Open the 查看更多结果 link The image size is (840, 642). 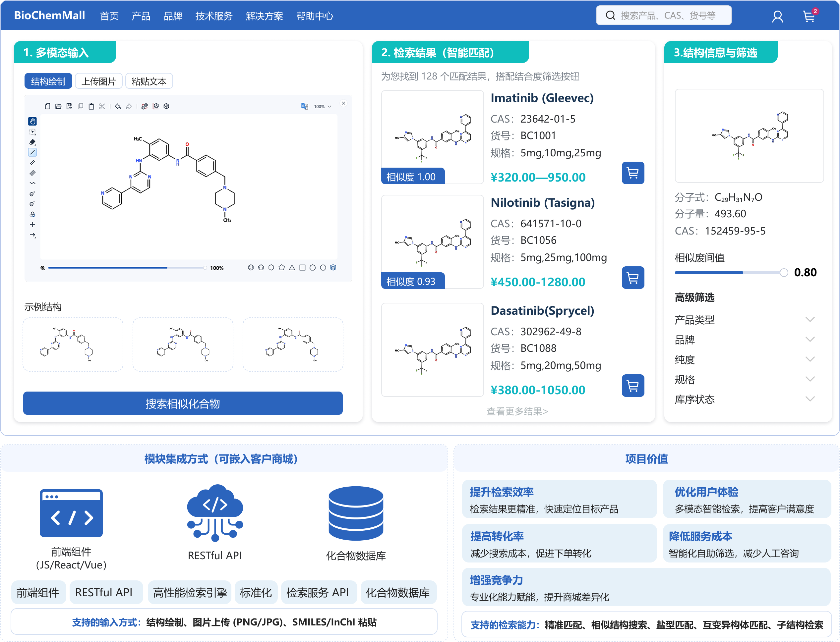tap(517, 411)
